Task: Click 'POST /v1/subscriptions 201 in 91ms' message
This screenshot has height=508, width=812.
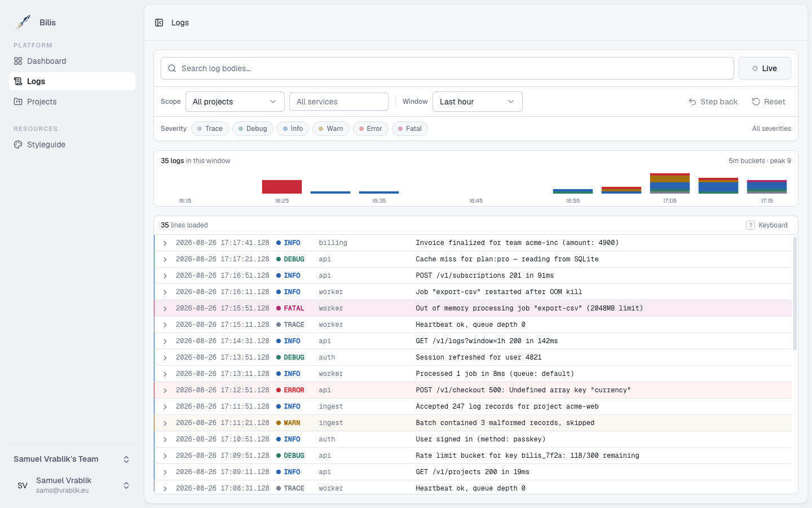Action: (485, 275)
